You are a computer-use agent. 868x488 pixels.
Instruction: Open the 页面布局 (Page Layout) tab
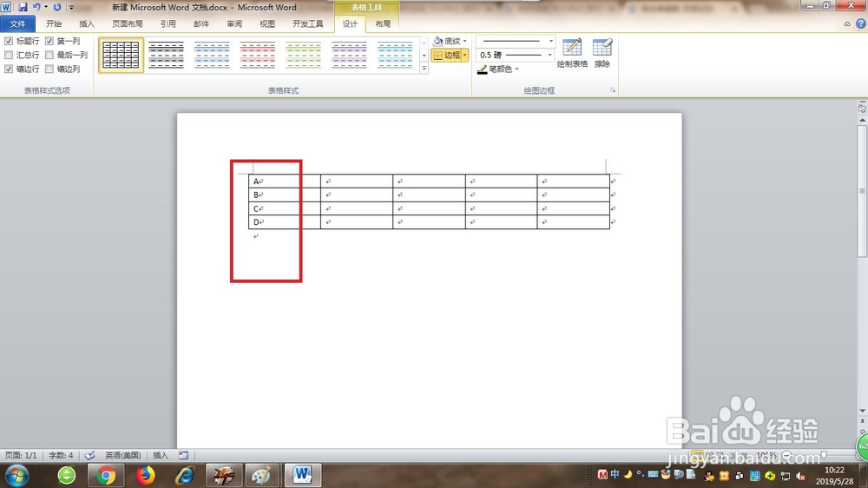tap(128, 23)
